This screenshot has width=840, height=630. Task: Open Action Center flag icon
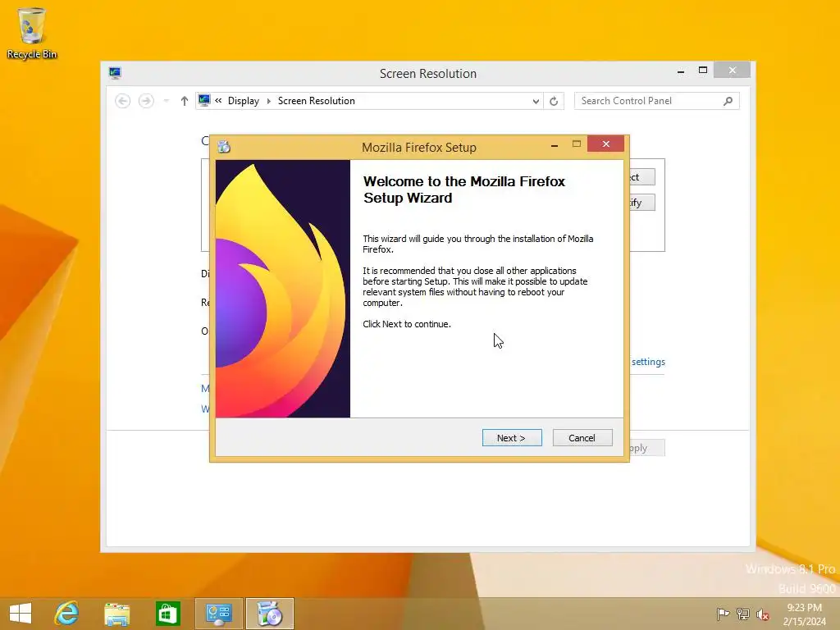(723, 614)
